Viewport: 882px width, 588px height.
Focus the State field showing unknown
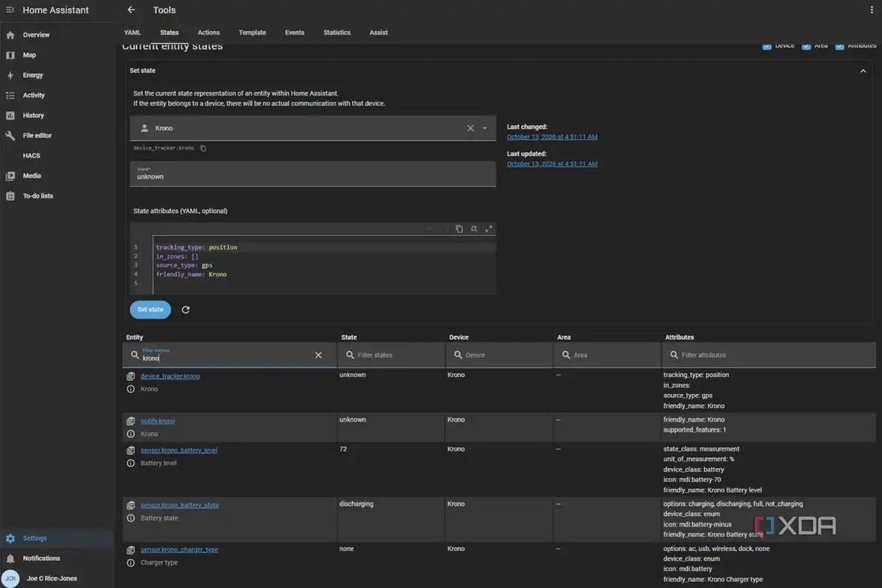click(313, 174)
